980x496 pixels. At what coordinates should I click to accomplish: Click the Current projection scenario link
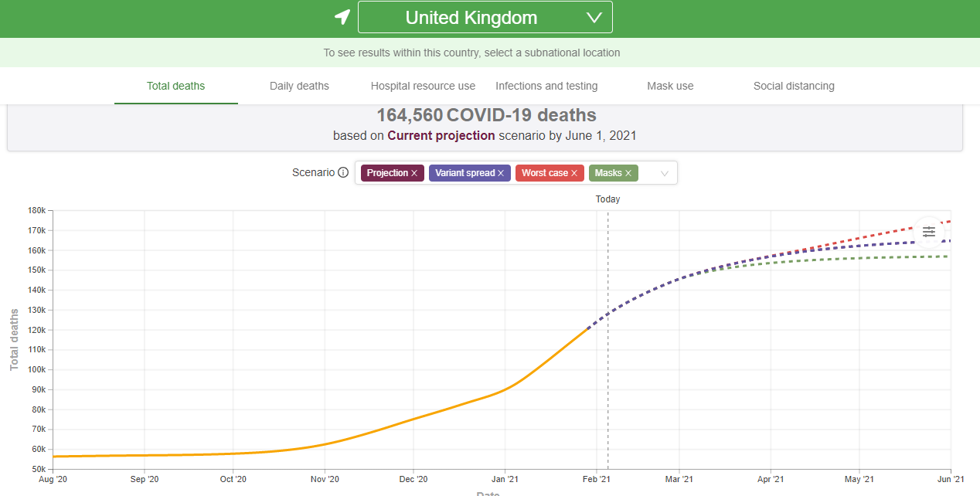(441, 135)
